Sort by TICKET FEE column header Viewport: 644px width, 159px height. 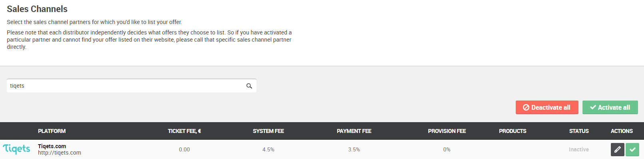tap(184, 131)
